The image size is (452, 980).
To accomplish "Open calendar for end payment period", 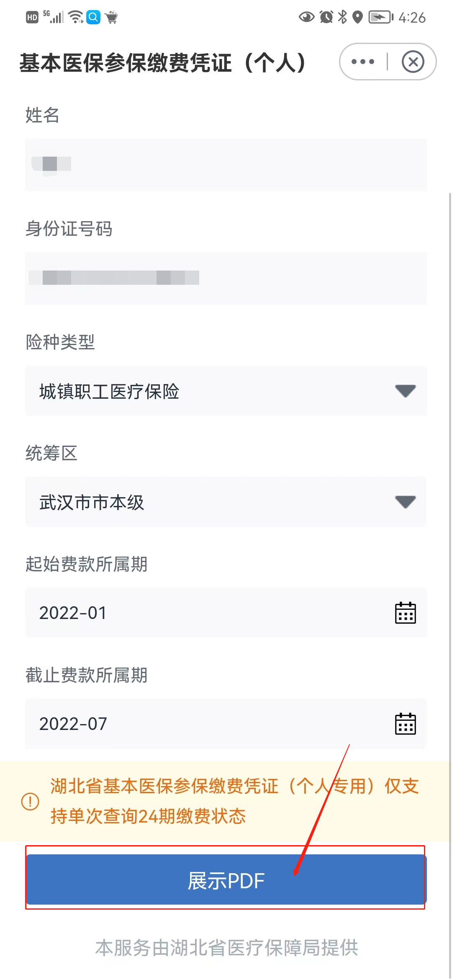I will pyautogui.click(x=405, y=724).
